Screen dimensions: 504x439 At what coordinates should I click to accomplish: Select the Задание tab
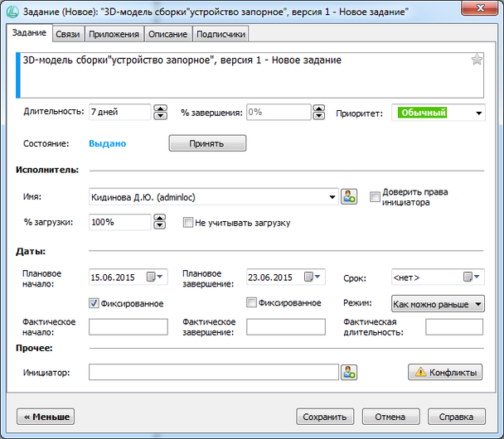(29, 33)
